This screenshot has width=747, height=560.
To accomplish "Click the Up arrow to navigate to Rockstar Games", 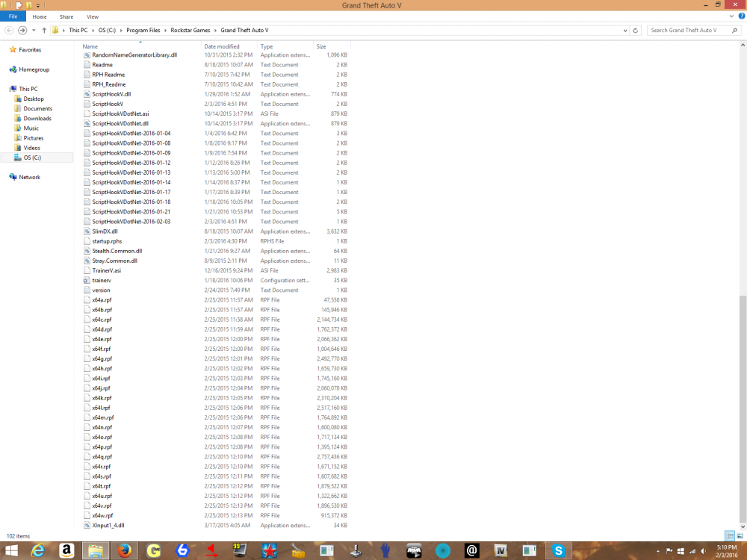I will coord(44,30).
